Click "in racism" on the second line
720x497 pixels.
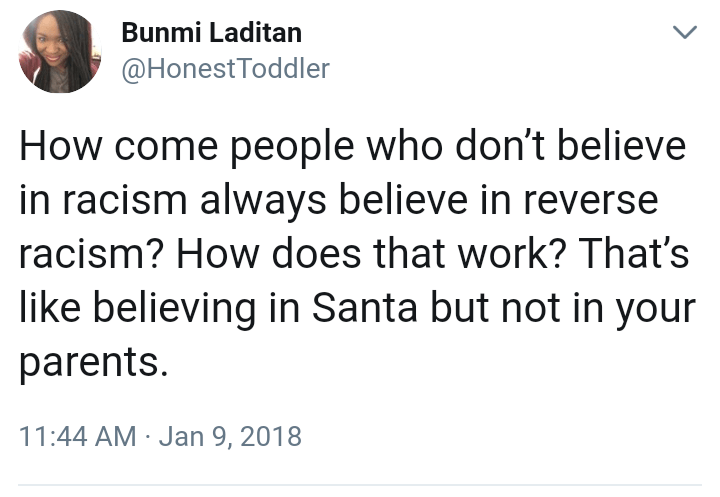(x=88, y=201)
